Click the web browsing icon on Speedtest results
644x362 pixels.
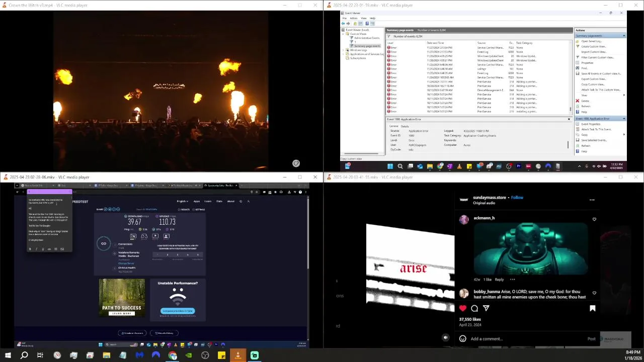coord(133,236)
